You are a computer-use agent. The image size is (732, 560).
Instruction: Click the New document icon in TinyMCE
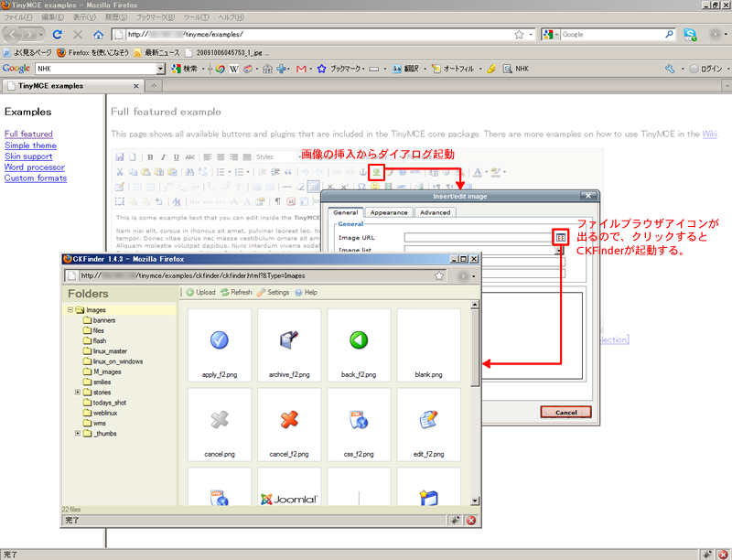pyautogui.click(x=133, y=156)
